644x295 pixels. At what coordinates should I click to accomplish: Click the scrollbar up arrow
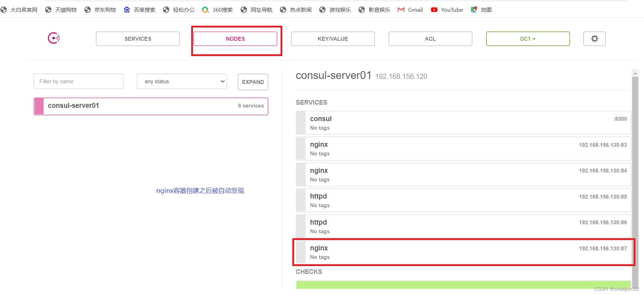(635, 73)
